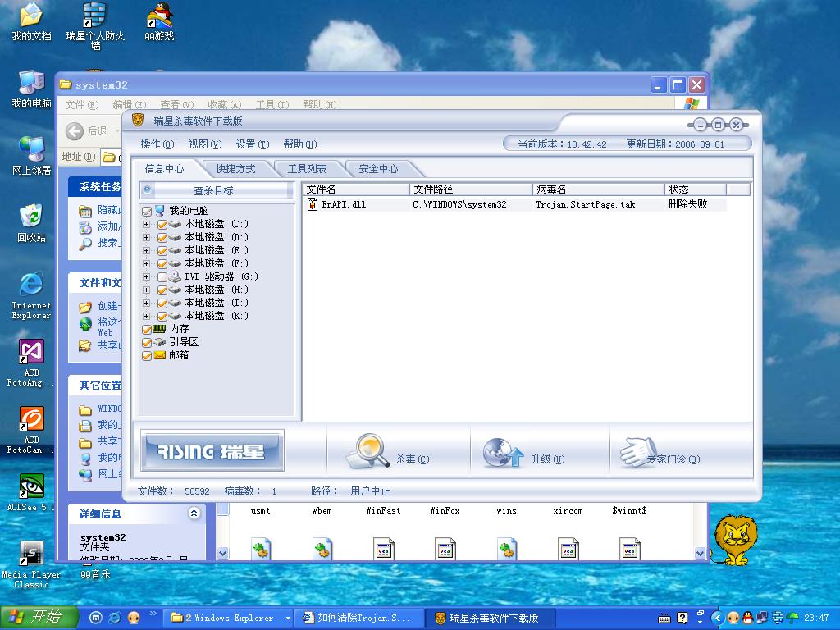Open the 回收站 recycle bin icon
The width and height of the screenshot is (840, 630).
pos(31,217)
